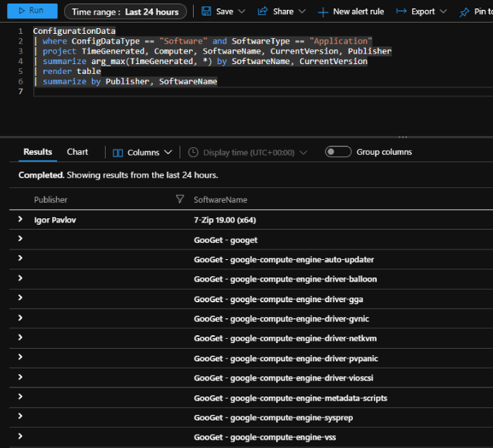
Task: Click the SoftwareName column header
Action: point(220,199)
